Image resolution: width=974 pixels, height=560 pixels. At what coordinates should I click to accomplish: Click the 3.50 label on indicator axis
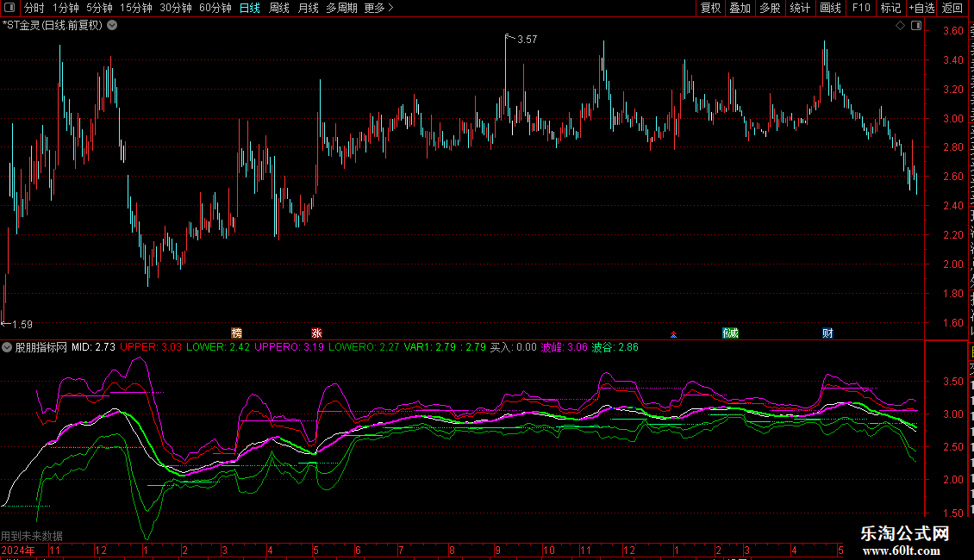[x=952, y=382]
